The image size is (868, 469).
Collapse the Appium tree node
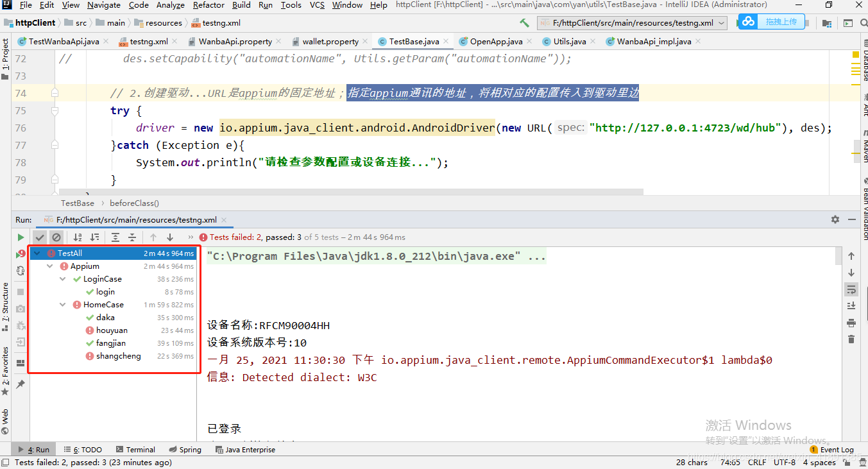pos(51,266)
